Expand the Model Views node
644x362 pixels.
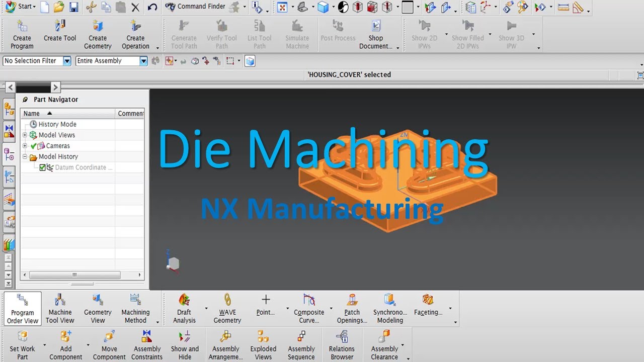point(25,135)
